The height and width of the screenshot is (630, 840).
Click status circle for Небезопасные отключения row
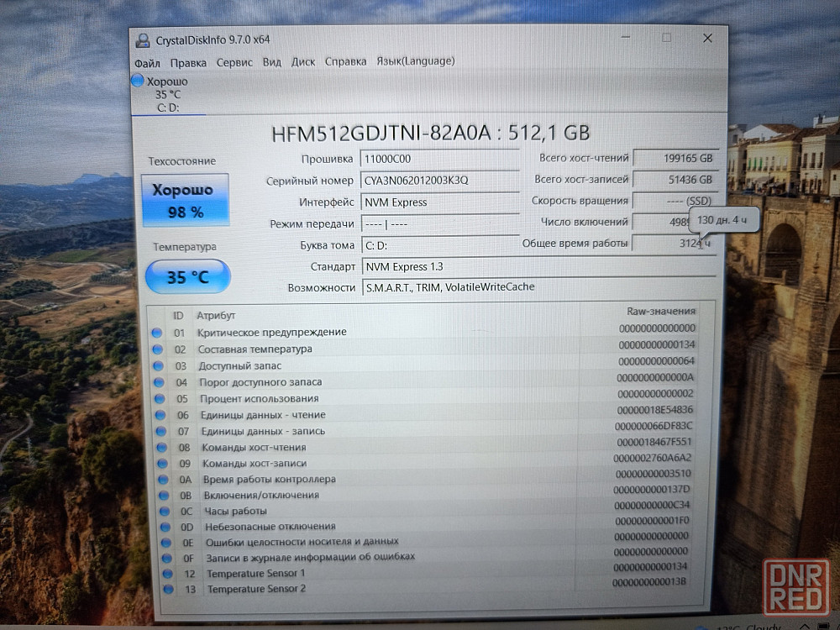164,528
